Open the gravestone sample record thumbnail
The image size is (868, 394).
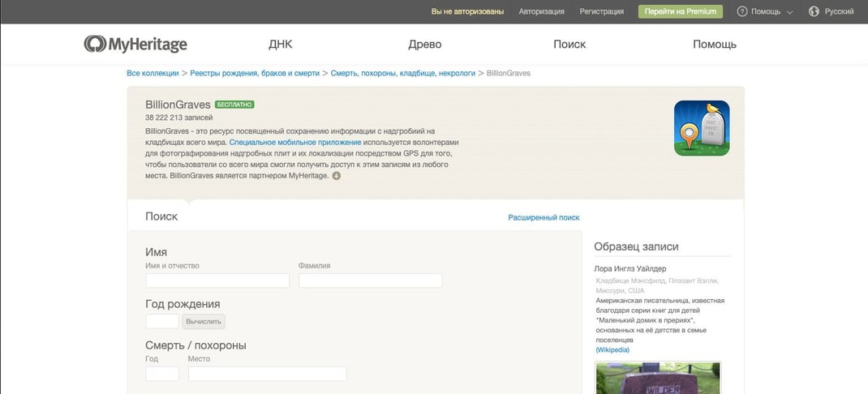pos(657,379)
